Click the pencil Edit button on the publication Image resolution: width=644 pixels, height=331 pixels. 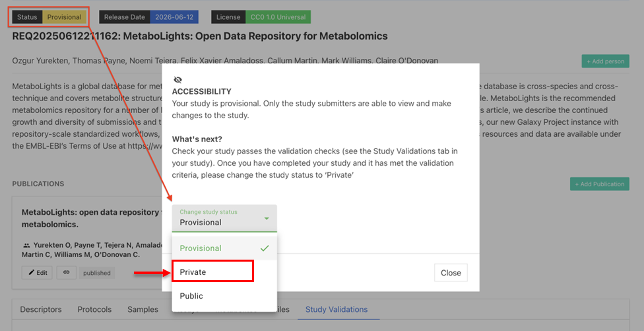point(37,273)
